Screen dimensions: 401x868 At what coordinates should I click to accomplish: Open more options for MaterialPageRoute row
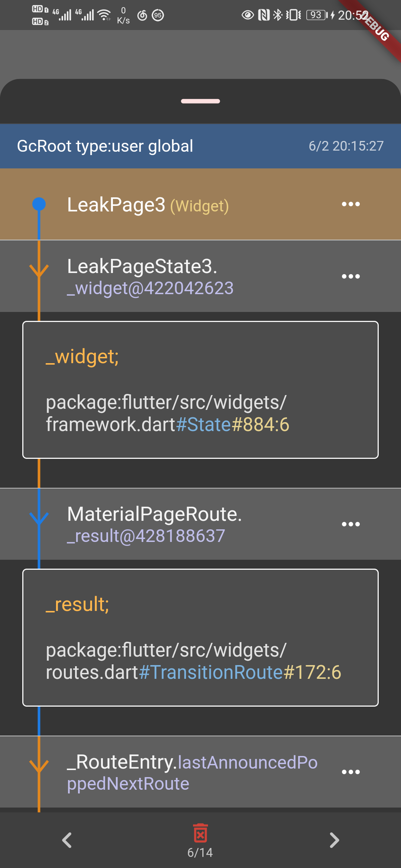tap(351, 524)
